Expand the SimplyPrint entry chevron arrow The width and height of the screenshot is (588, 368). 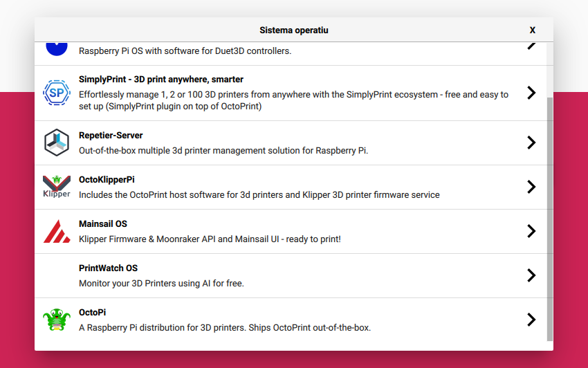click(531, 93)
